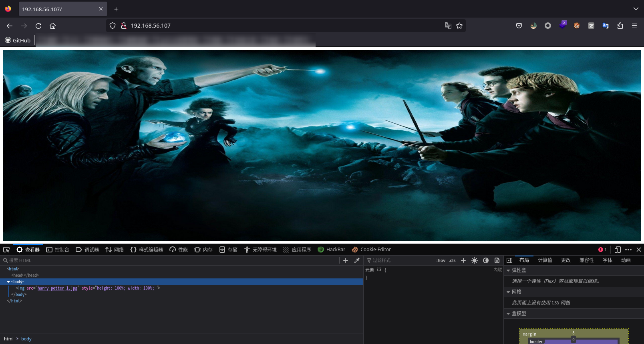Toggle responsive design mode

(x=618, y=250)
